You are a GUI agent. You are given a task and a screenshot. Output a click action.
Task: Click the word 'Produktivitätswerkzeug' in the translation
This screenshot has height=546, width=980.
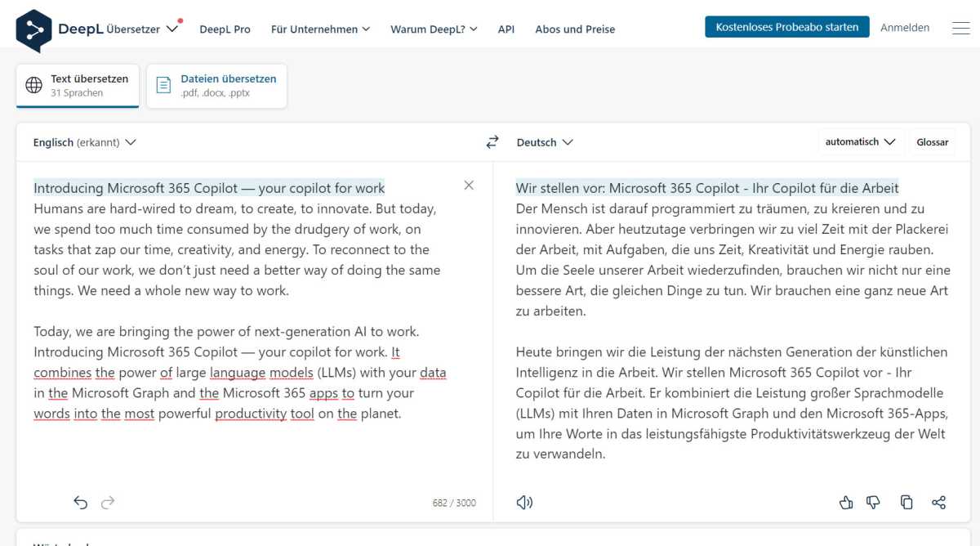pos(820,434)
